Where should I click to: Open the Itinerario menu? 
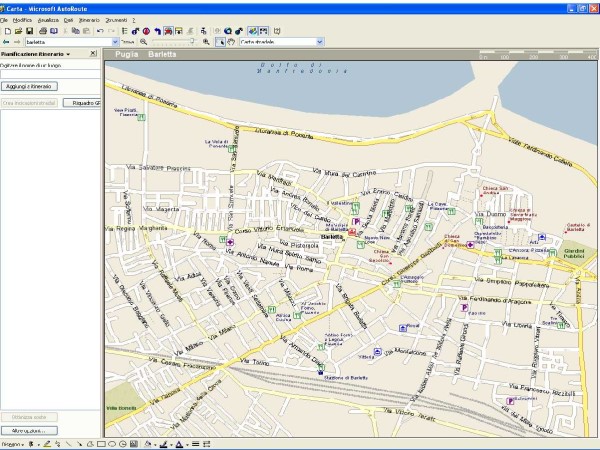point(89,20)
